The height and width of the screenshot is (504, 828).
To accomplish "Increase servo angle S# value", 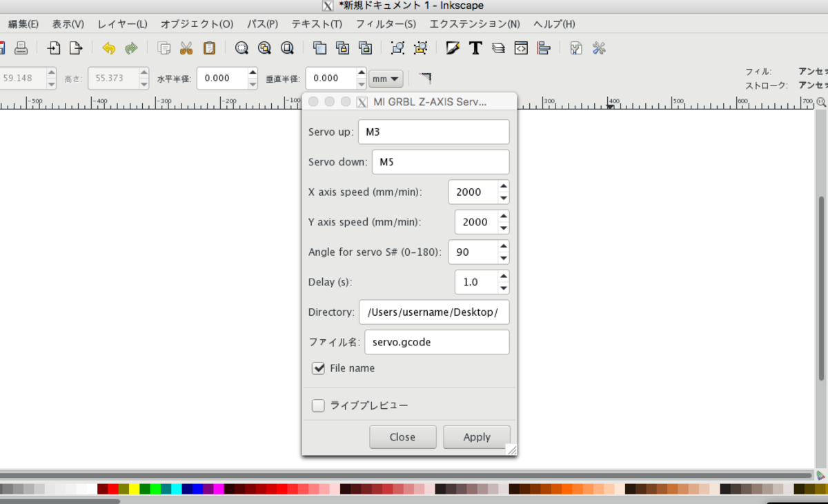I will [x=504, y=246].
